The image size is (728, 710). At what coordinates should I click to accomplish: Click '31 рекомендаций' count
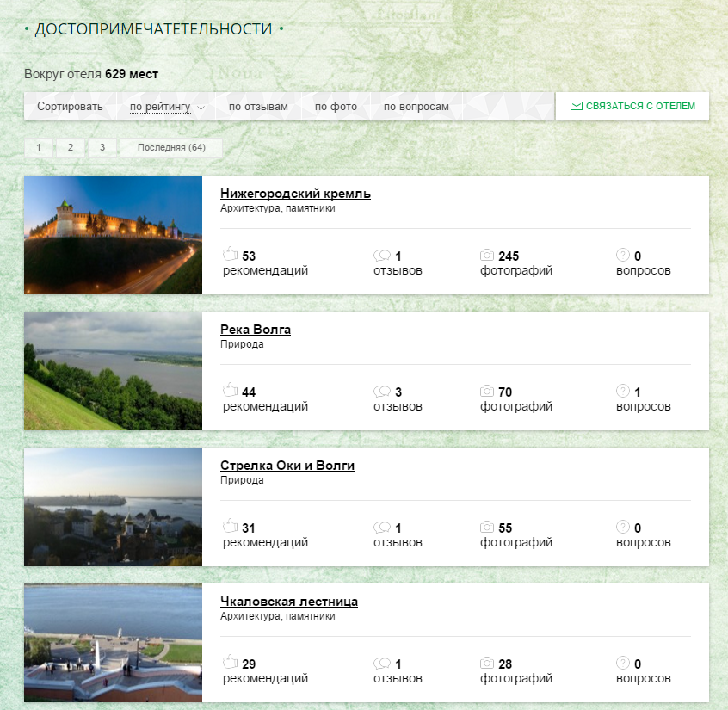point(265,535)
